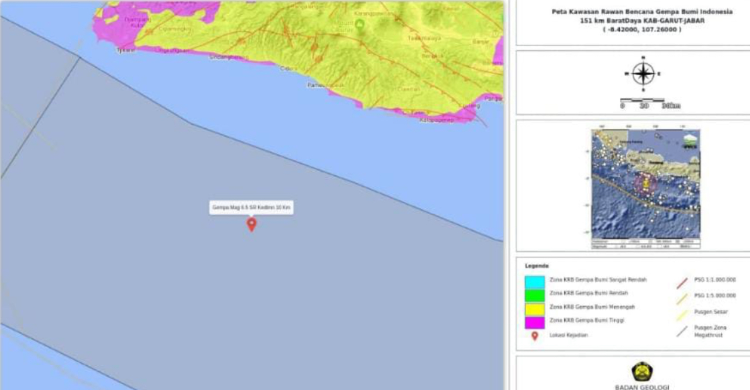Screen dimensions: 750x390
Task: Click the Zona KRB Gempa Bumi Menengah label
Action: pyautogui.click(x=592, y=307)
